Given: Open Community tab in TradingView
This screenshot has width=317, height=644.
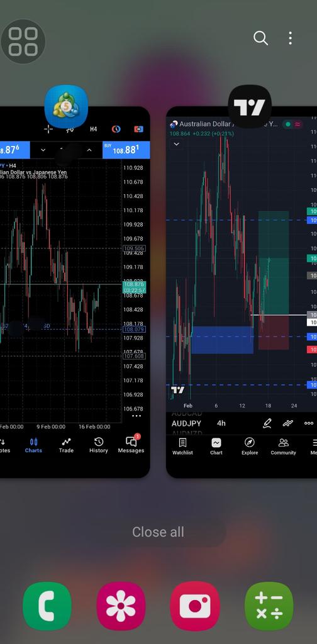Looking at the screenshot, I should click(x=283, y=447).
